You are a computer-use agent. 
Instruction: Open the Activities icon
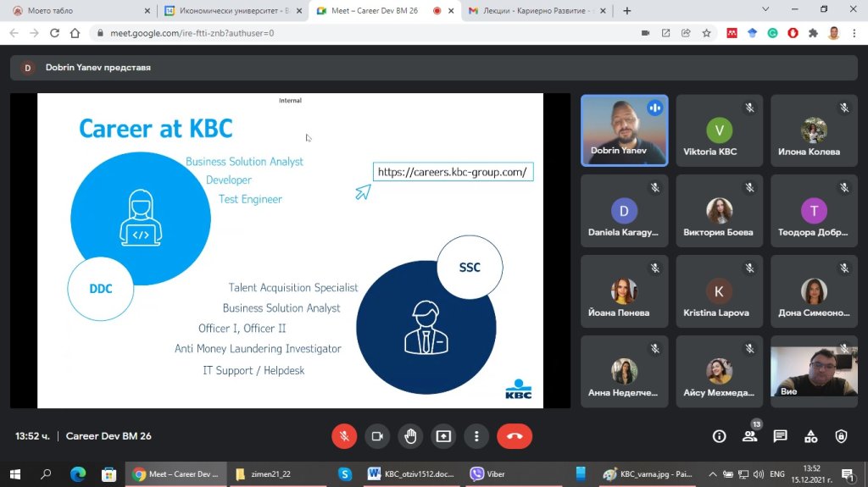(811, 437)
